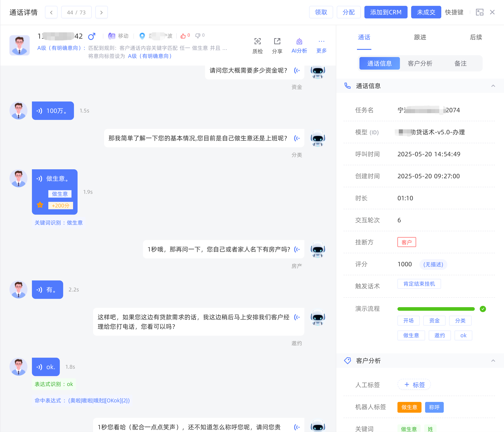Collapse the 通话信息 section

(493, 86)
